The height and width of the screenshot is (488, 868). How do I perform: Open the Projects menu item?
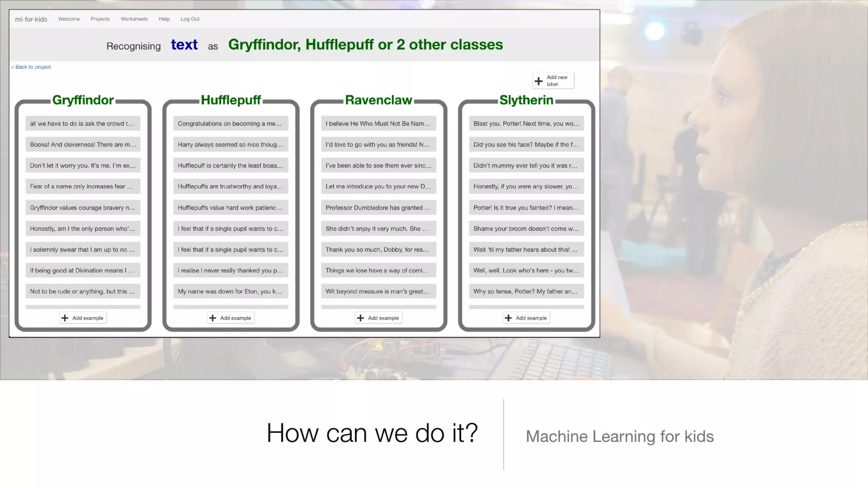click(100, 19)
